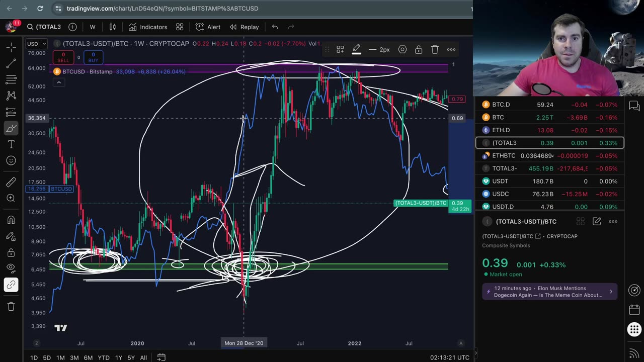The width and height of the screenshot is (644, 362).
Task: Open the emoji icons tool
Action: point(11,160)
